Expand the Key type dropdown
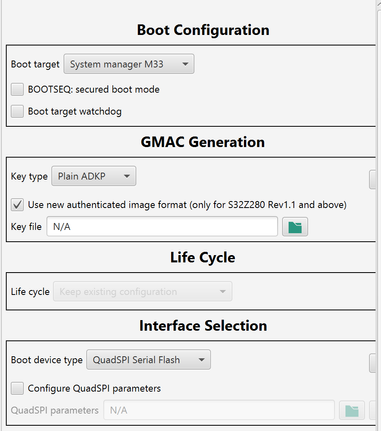 click(x=94, y=176)
